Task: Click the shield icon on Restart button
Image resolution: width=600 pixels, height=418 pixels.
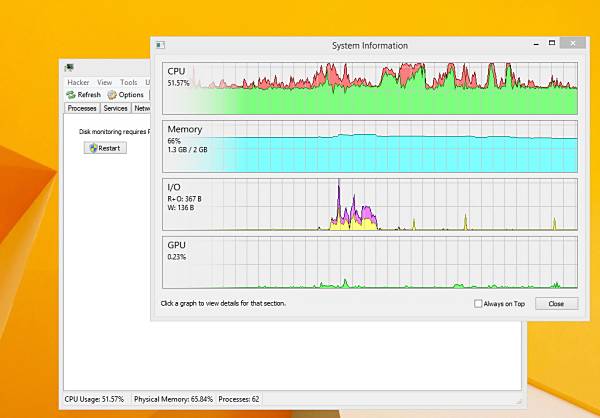Action: click(93, 148)
